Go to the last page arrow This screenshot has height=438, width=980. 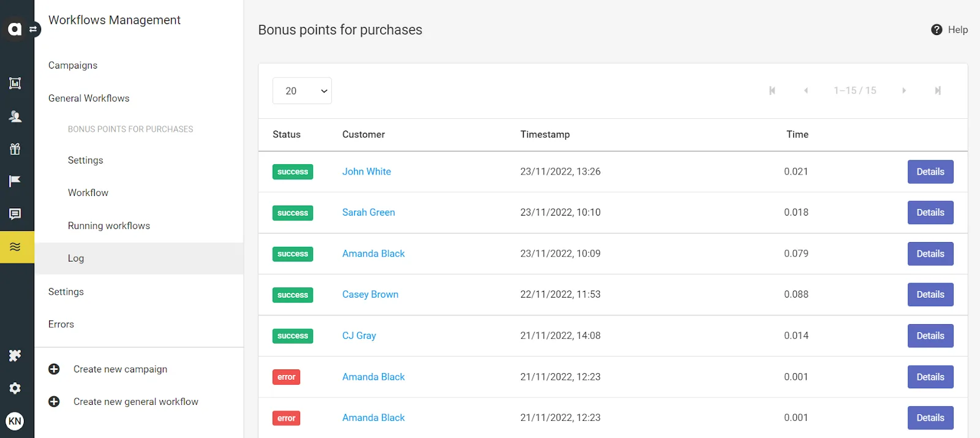coord(938,91)
